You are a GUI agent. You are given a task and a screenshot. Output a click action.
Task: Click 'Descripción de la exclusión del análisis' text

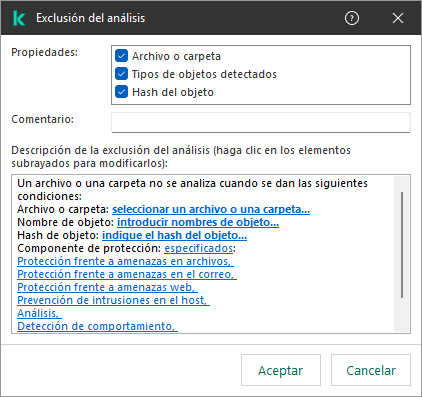tap(110, 150)
